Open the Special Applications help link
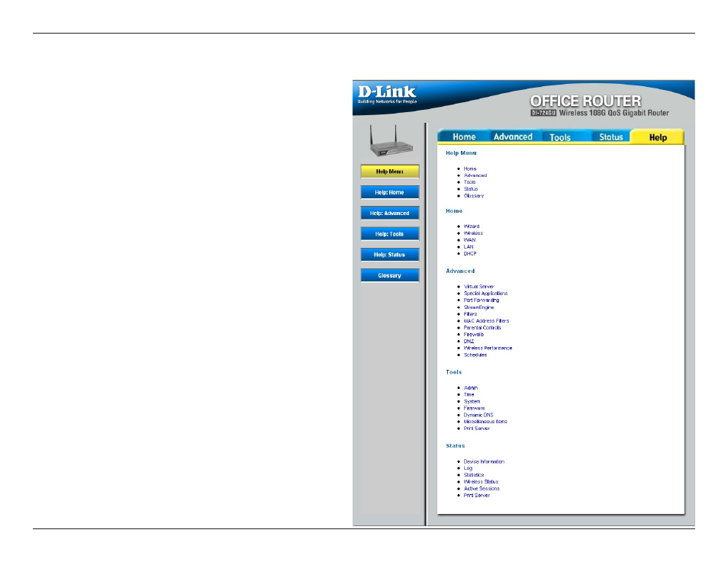This screenshot has height=562, width=728. [485, 294]
